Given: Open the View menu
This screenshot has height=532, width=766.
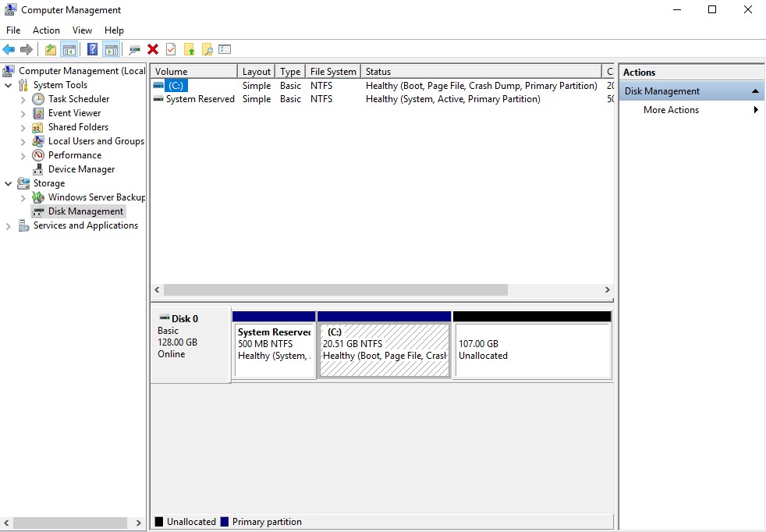Looking at the screenshot, I should (82, 30).
